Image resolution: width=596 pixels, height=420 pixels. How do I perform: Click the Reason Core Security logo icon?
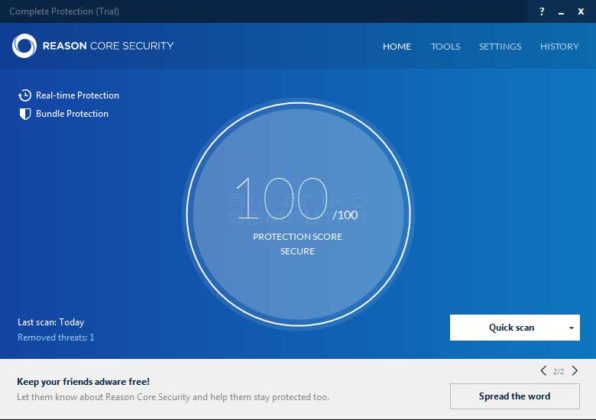(x=24, y=46)
